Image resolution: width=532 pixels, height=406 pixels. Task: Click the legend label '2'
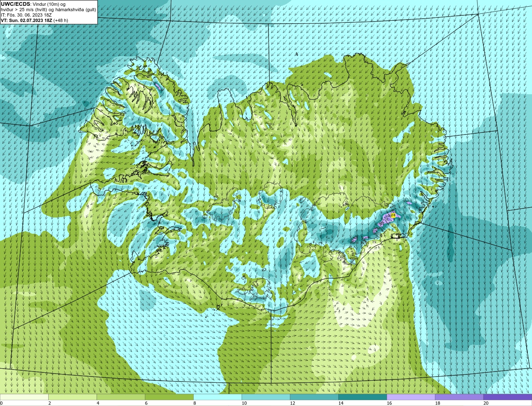49,403
